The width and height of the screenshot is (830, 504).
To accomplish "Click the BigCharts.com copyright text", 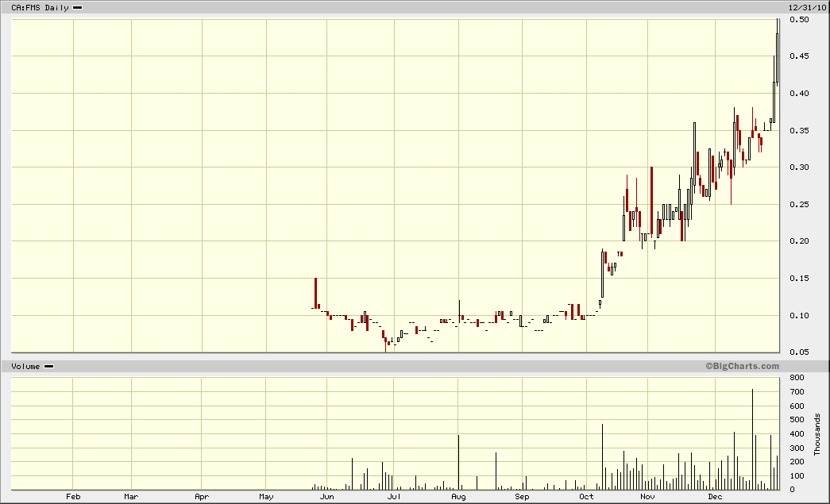I will (x=742, y=366).
